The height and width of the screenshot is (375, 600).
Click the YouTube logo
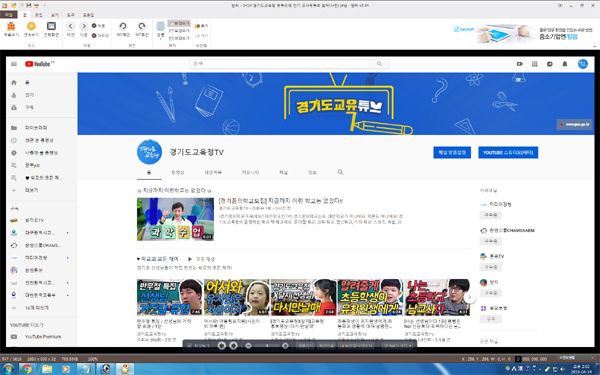point(39,64)
